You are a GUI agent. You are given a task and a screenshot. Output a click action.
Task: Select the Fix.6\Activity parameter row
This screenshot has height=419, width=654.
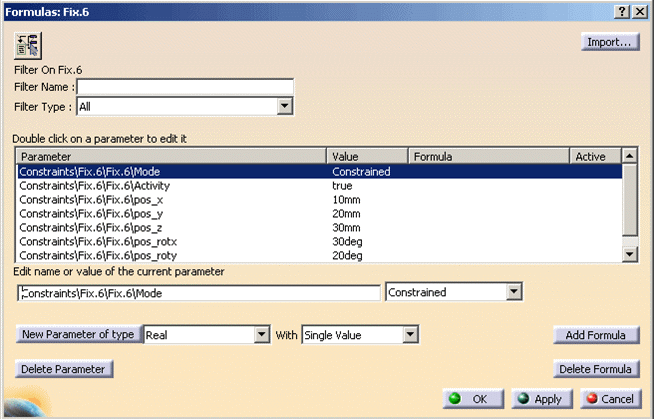[x=173, y=185]
